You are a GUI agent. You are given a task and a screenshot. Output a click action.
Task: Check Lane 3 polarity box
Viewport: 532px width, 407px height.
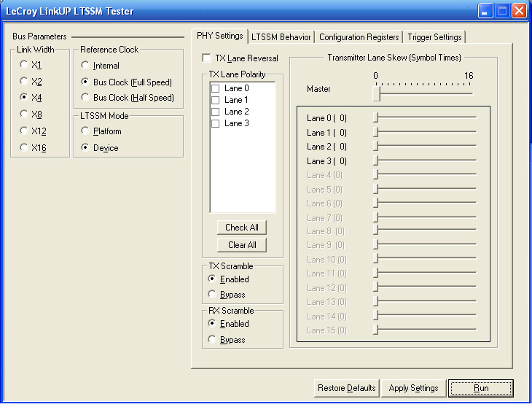click(x=216, y=123)
